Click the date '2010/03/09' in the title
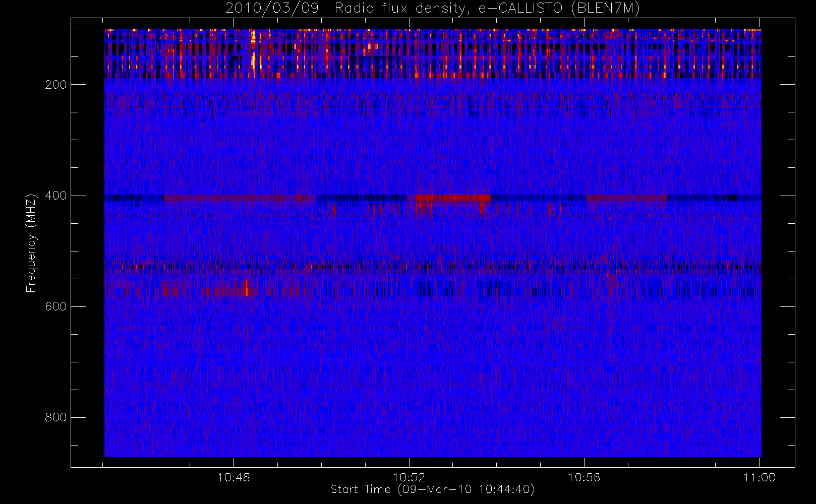The width and height of the screenshot is (816, 504). (272, 9)
